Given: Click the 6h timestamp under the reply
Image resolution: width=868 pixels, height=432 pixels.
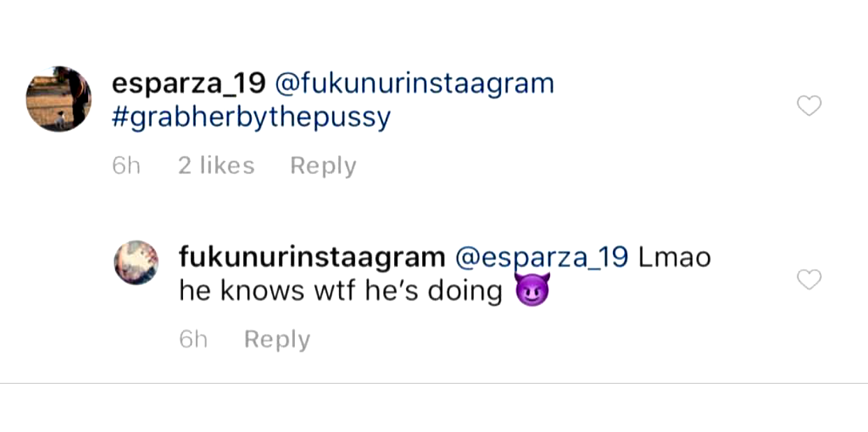Looking at the screenshot, I should pyautogui.click(x=193, y=340).
